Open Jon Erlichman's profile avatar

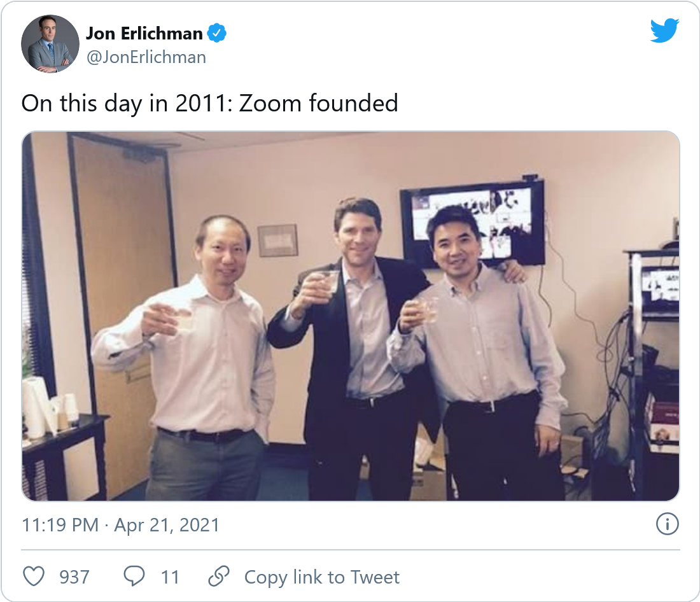(x=50, y=43)
